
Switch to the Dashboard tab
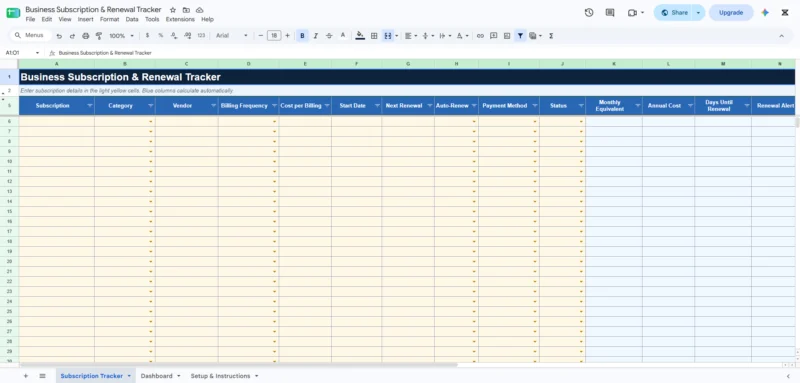point(157,376)
